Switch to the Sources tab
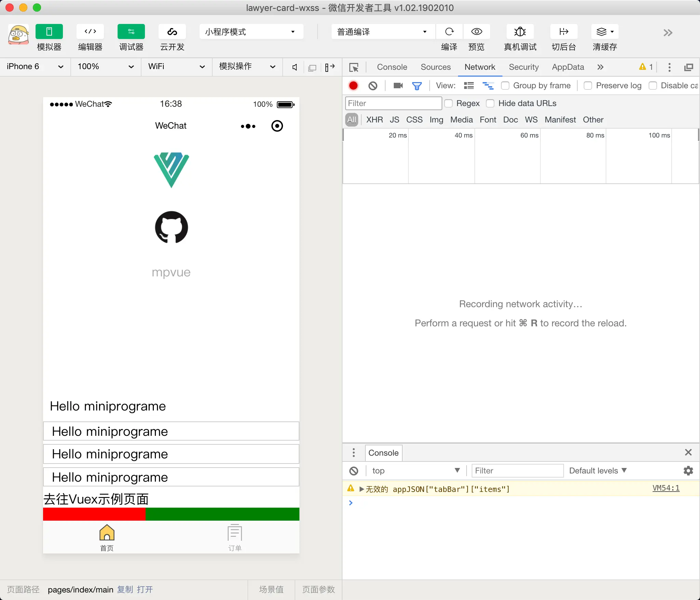The height and width of the screenshot is (600, 700). point(435,67)
